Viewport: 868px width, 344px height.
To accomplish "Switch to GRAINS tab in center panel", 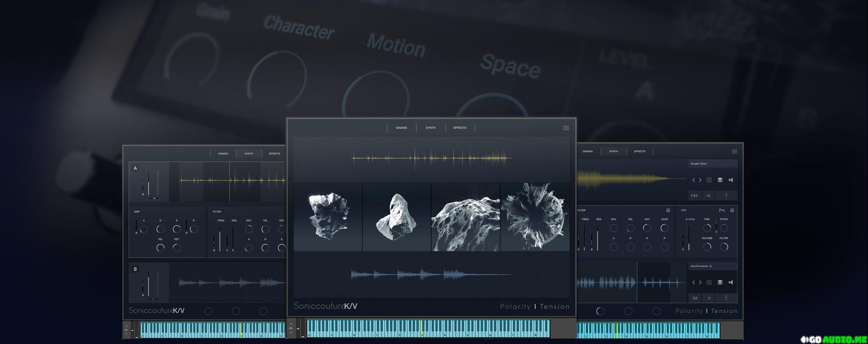I will pos(401,128).
